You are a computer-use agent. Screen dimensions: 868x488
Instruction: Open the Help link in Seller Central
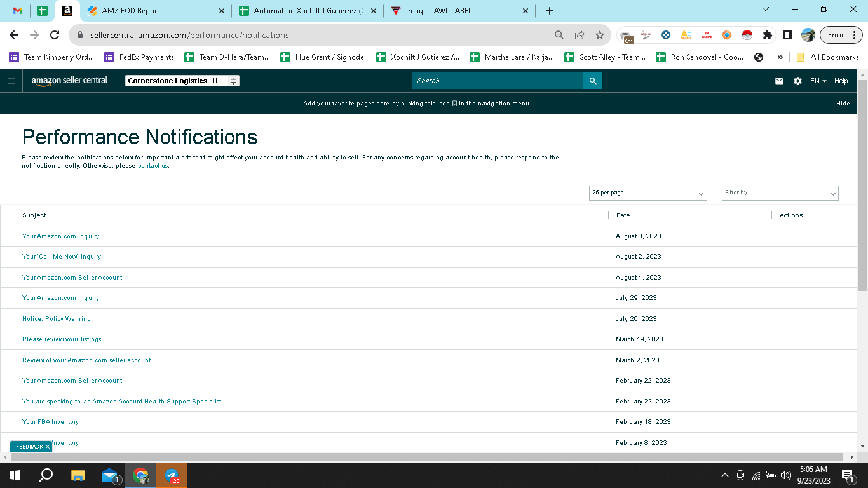click(x=841, y=81)
